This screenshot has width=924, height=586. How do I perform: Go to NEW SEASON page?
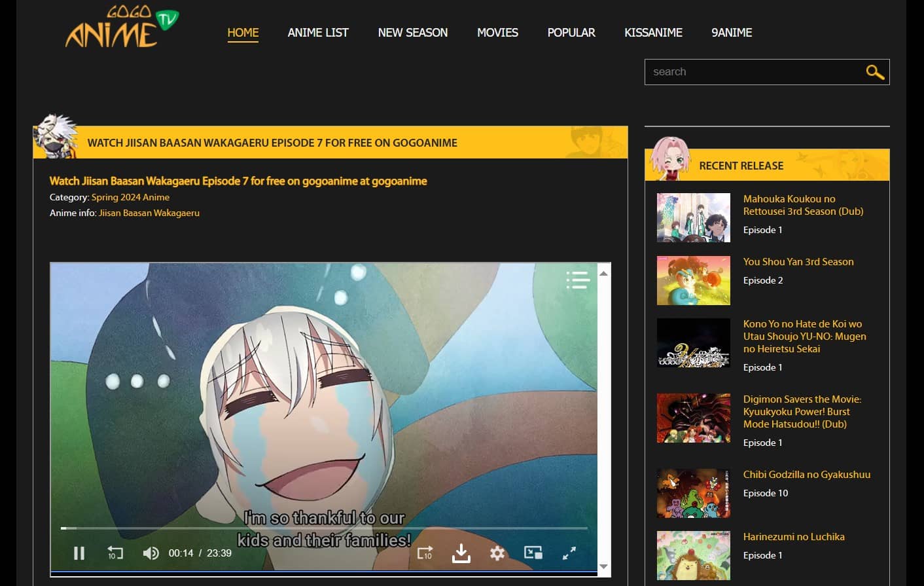413,33
